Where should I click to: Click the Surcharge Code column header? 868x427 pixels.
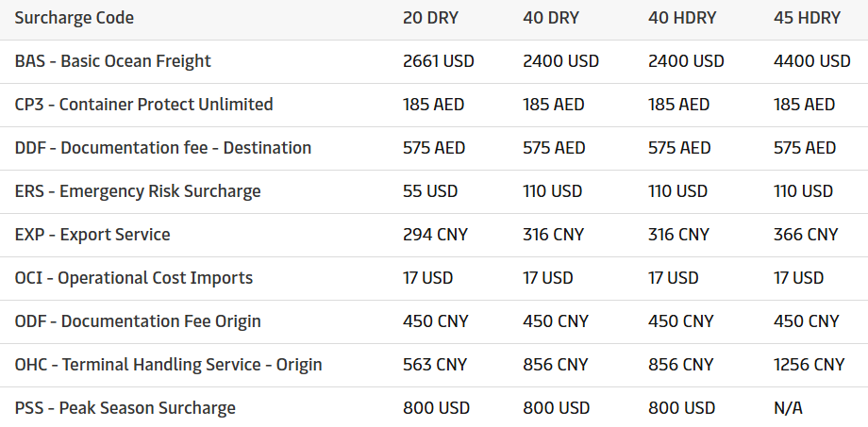pyautogui.click(x=75, y=18)
